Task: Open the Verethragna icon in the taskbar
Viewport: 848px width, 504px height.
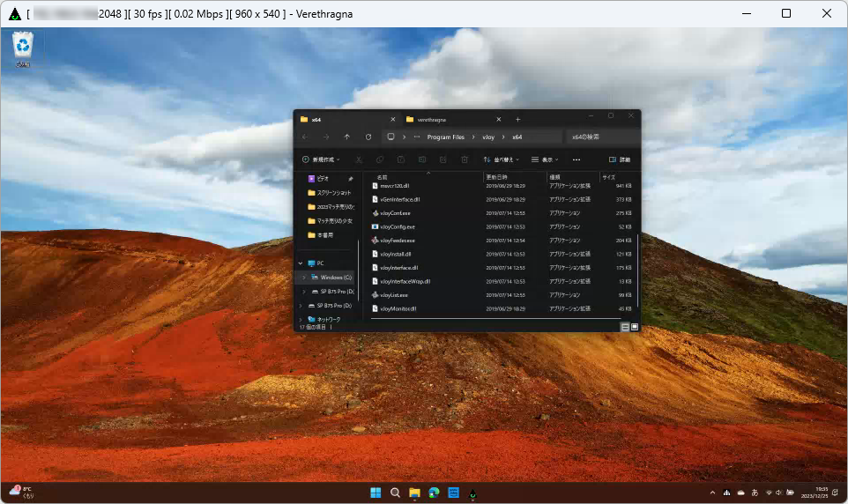Action: [473, 493]
